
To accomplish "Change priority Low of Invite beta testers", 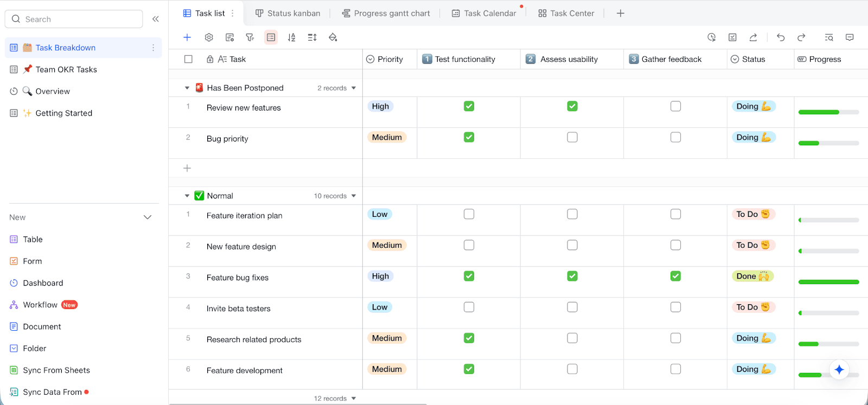I will (380, 307).
